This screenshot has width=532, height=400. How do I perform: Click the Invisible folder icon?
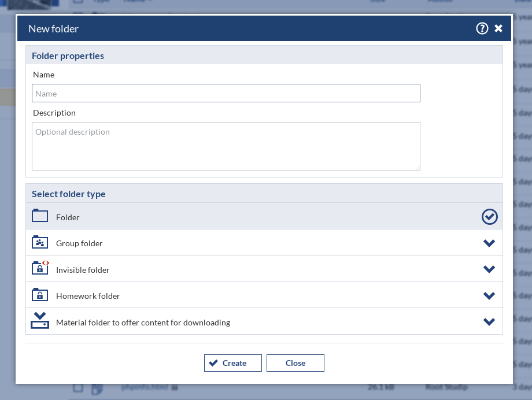tap(40, 268)
